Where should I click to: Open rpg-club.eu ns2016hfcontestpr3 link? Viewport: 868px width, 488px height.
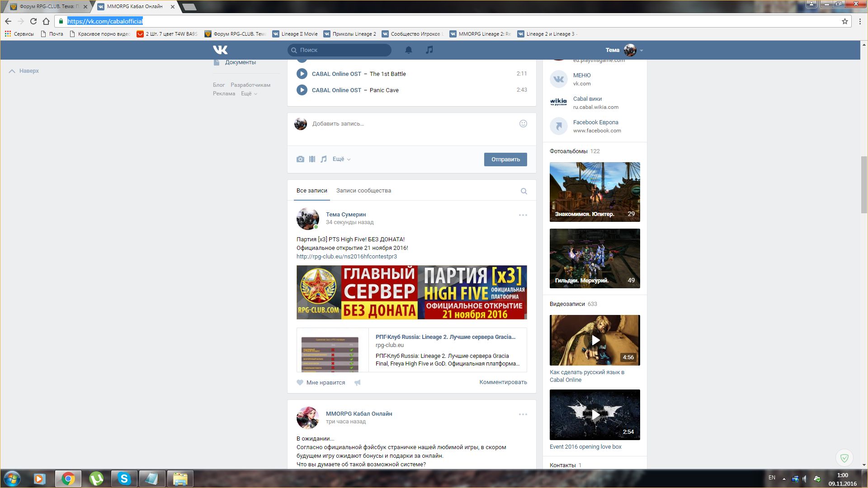tap(346, 257)
